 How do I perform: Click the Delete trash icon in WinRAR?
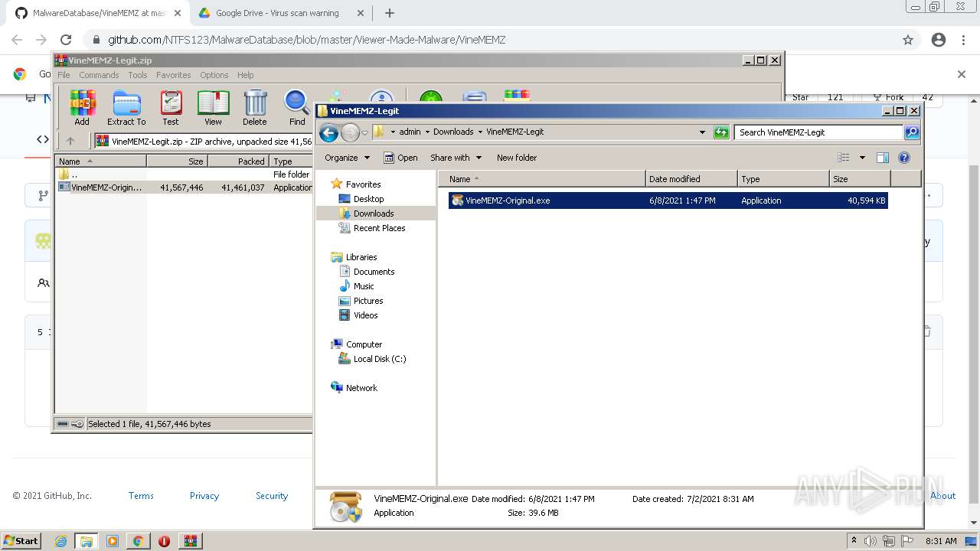[255, 107]
